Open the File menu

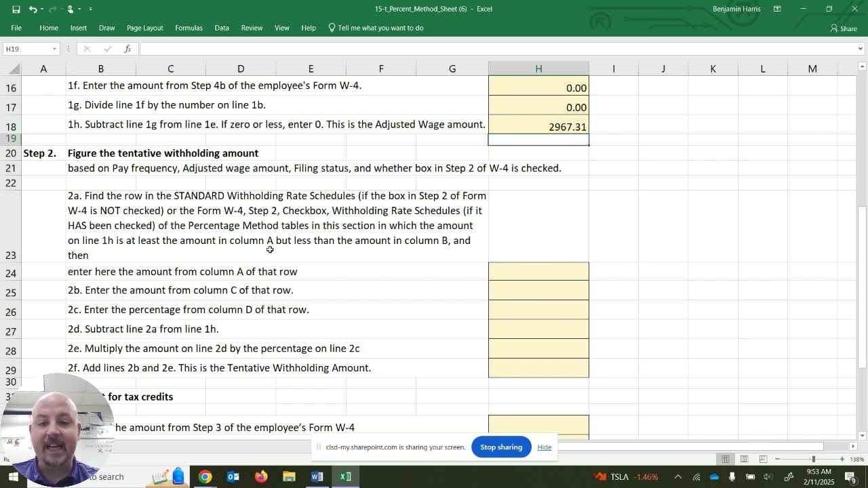pos(16,28)
